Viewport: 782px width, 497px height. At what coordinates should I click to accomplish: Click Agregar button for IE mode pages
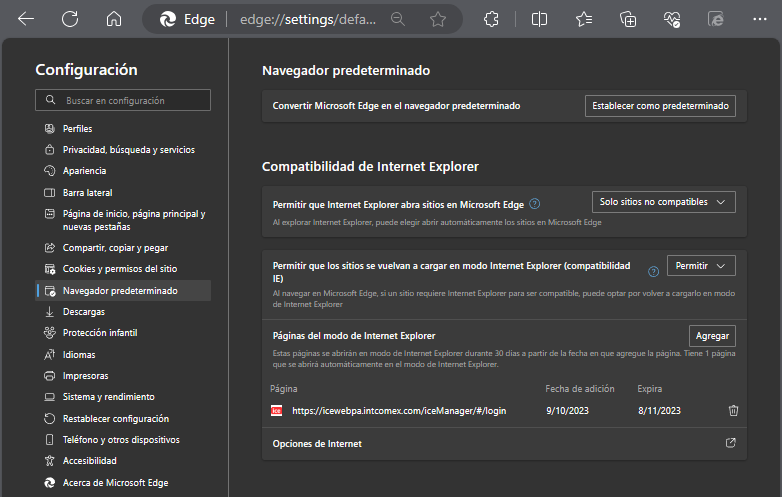(x=712, y=336)
